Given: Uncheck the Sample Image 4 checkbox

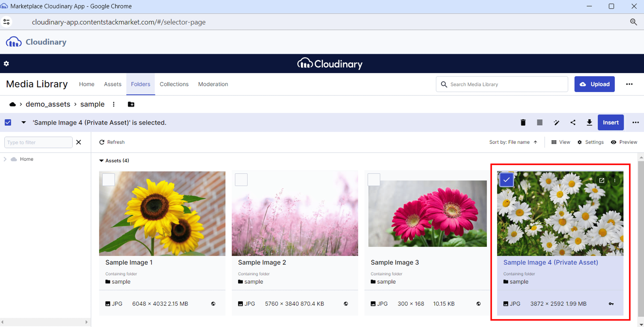Looking at the screenshot, I should tap(506, 179).
